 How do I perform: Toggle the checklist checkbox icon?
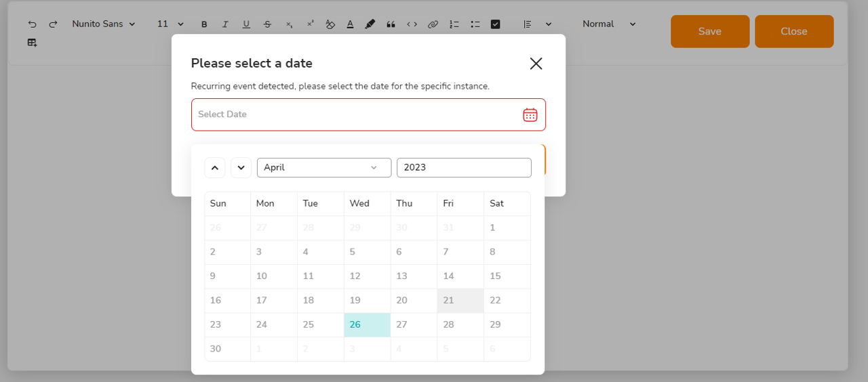point(495,24)
